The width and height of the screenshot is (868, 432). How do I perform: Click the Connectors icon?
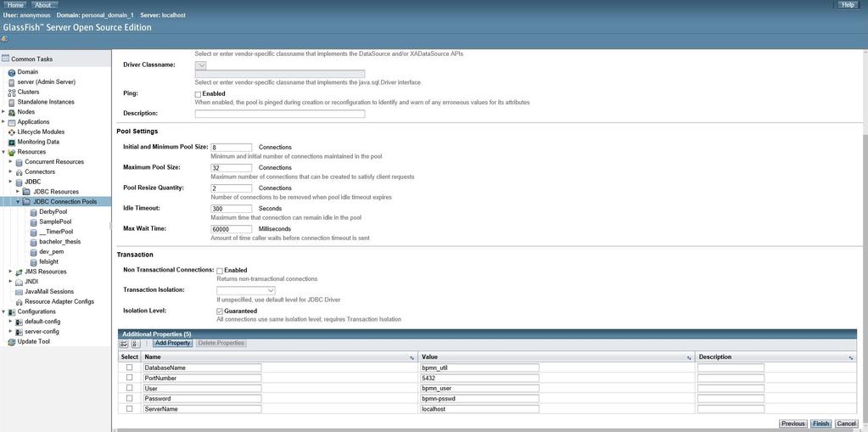(19, 171)
